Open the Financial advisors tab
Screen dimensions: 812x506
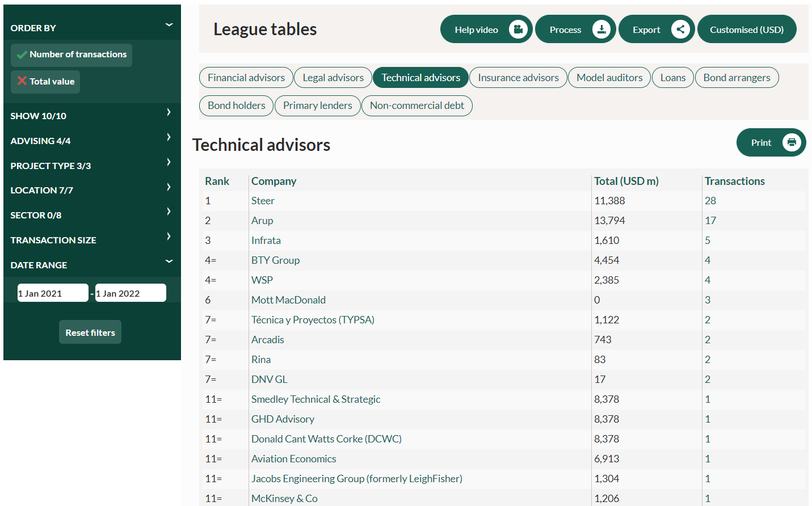tap(246, 78)
